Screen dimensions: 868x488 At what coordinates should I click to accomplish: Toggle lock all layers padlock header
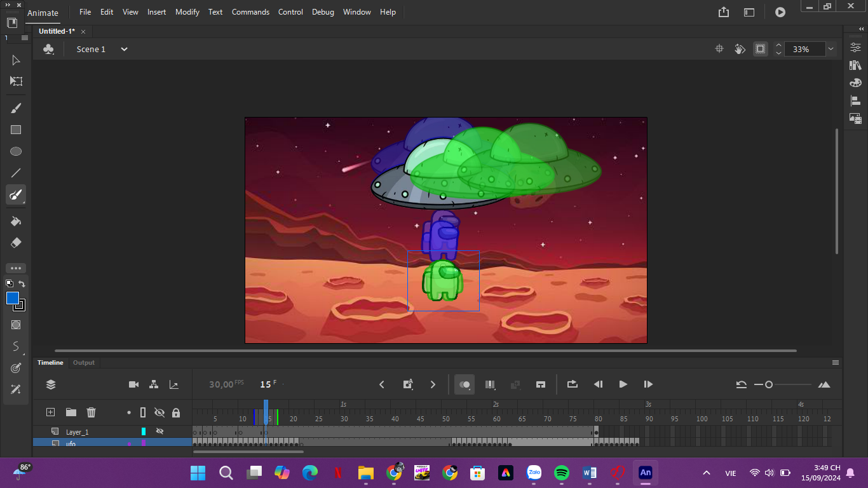[176, 412]
